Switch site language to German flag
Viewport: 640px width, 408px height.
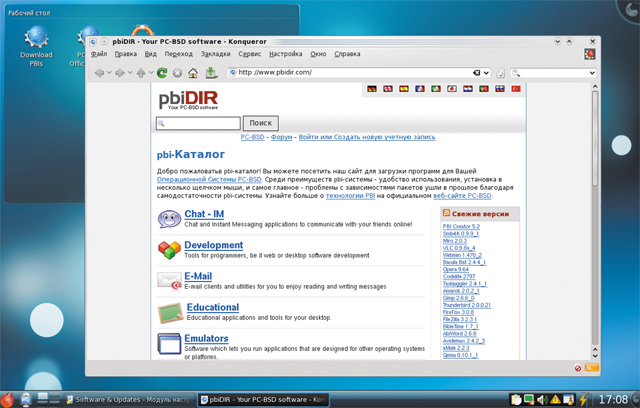click(x=372, y=89)
